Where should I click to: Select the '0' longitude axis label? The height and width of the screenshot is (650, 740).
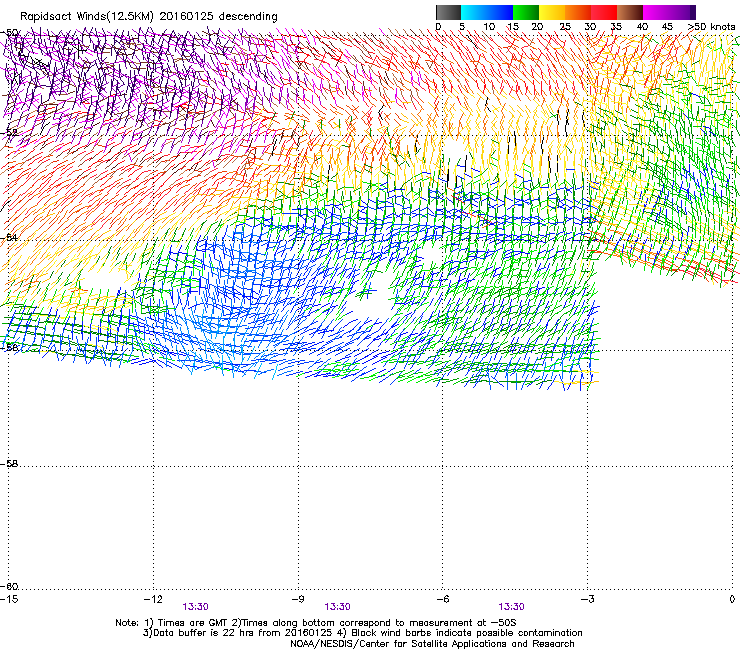pos(732,599)
